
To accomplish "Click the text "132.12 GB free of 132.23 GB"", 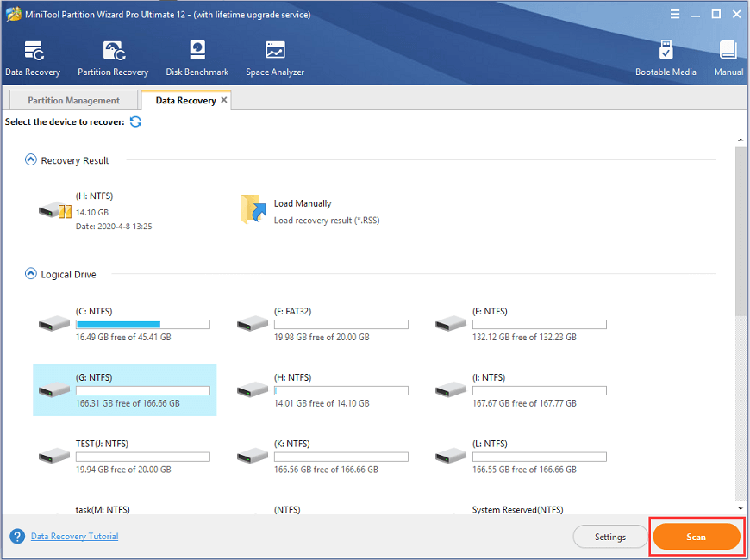I will tap(524, 337).
